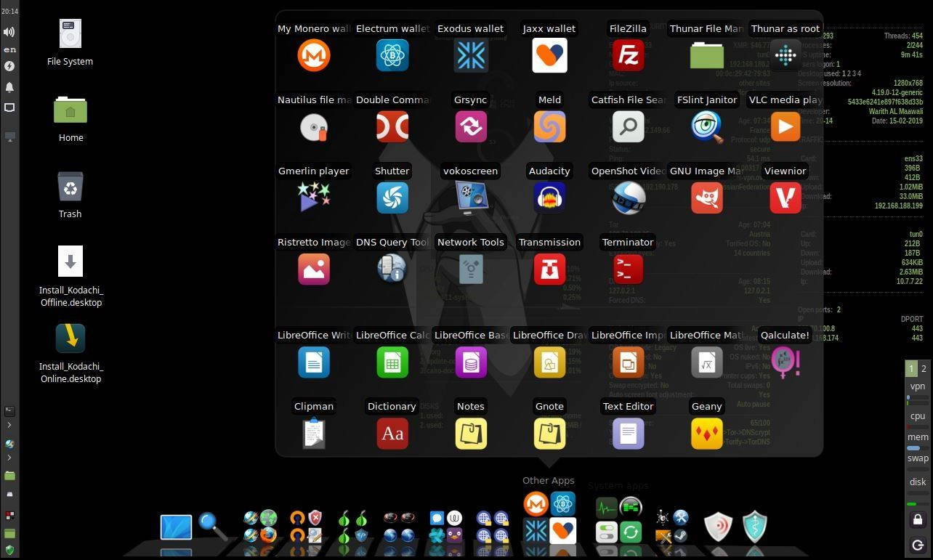933x560 pixels.
Task: Launch LibreOffice Base
Action: 471,362
